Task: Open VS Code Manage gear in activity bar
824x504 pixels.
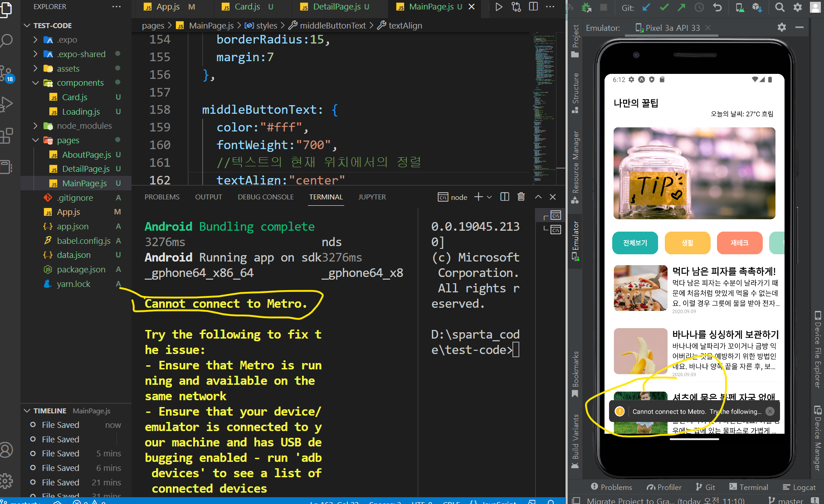Action: (6, 480)
